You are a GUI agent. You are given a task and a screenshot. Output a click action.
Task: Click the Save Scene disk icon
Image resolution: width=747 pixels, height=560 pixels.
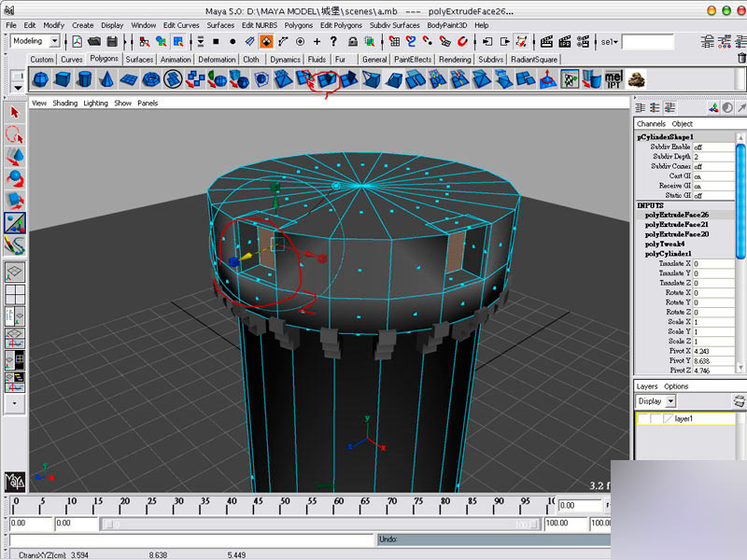[112, 42]
